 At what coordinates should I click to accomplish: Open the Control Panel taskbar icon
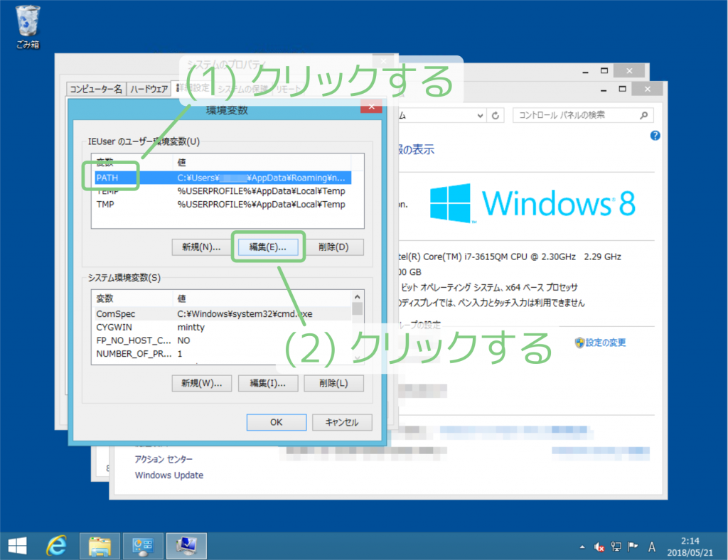tap(143, 546)
